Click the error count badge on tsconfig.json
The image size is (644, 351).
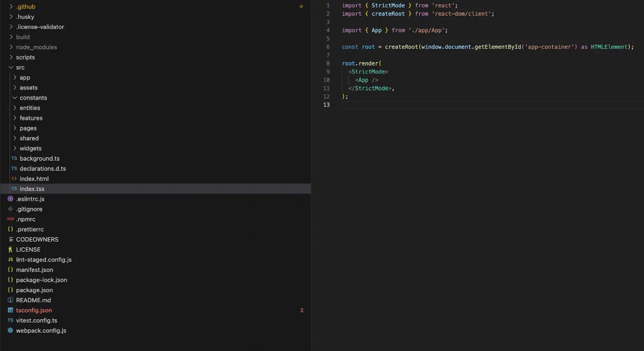click(302, 310)
